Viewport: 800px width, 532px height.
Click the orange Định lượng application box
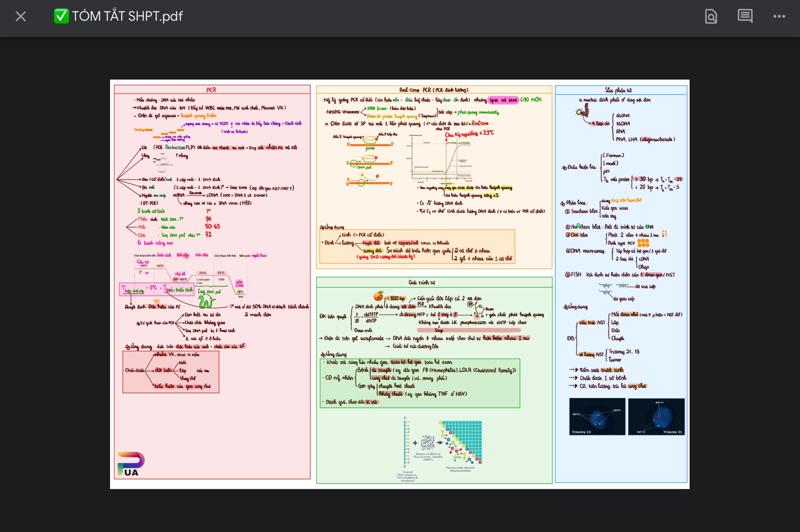[417, 246]
